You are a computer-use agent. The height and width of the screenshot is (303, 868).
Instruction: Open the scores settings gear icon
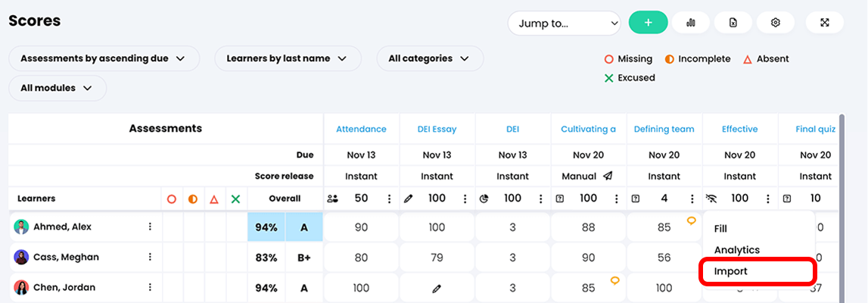tap(775, 23)
